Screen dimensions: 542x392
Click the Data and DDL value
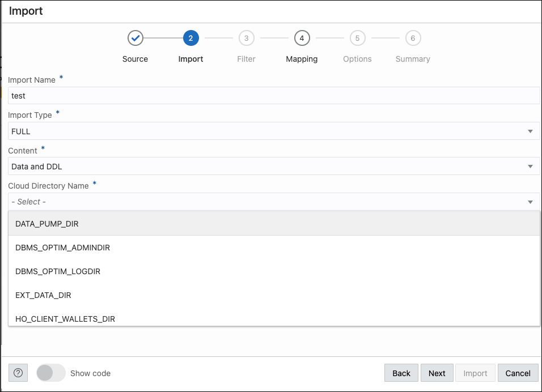tap(37, 167)
